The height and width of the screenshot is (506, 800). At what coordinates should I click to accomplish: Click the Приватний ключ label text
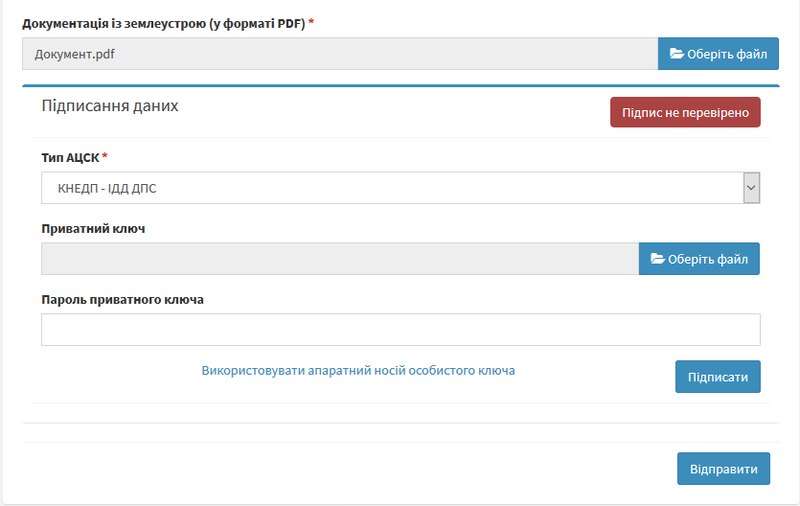point(94,229)
